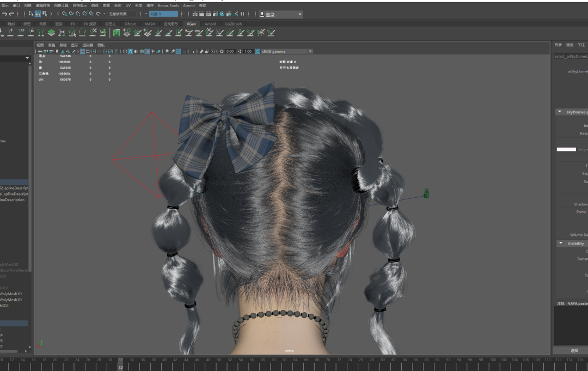Image resolution: width=588 pixels, height=371 pixels.
Task: Open the UV menu
Action: (x=128, y=5)
